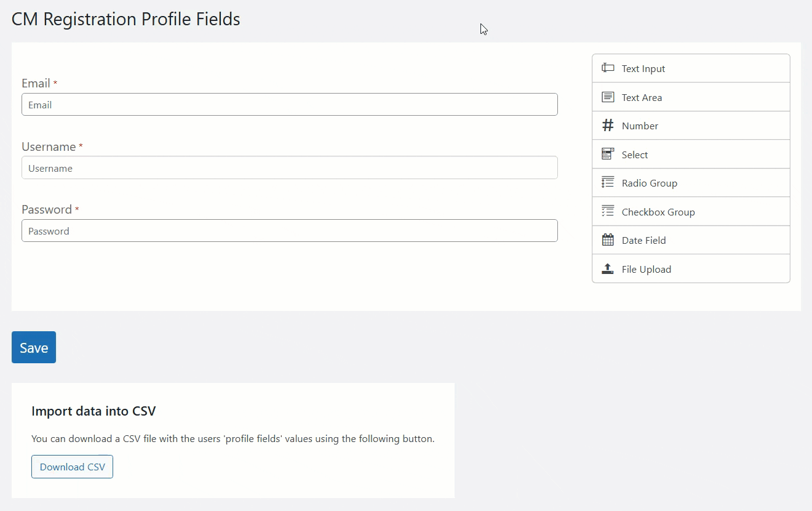
Task: Add the Date Field label
Action: tap(643, 241)
